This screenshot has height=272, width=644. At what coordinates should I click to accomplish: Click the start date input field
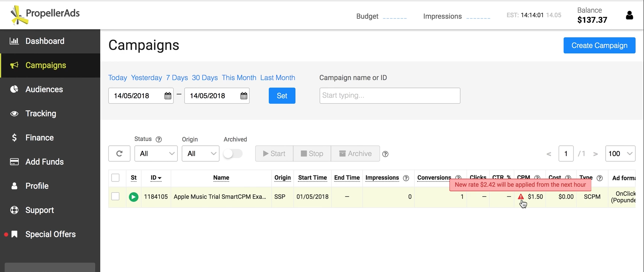[141, 96]
